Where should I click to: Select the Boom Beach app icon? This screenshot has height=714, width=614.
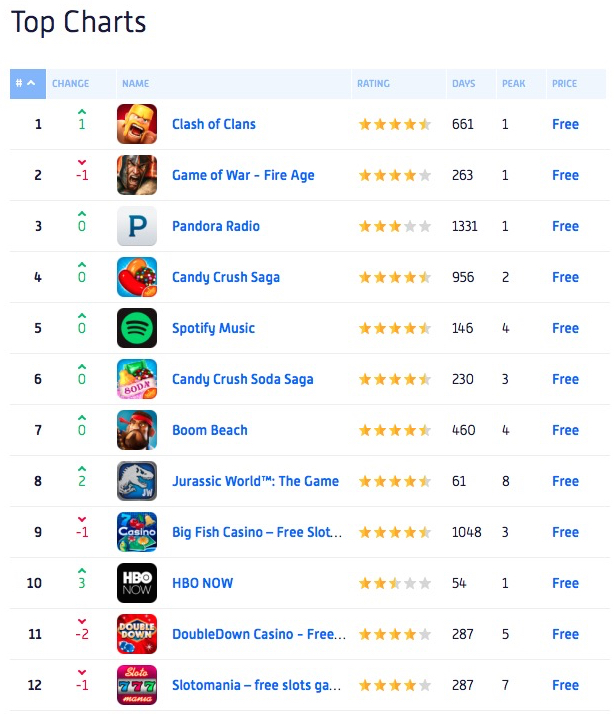pyautogui.click(x=137, y=430)
